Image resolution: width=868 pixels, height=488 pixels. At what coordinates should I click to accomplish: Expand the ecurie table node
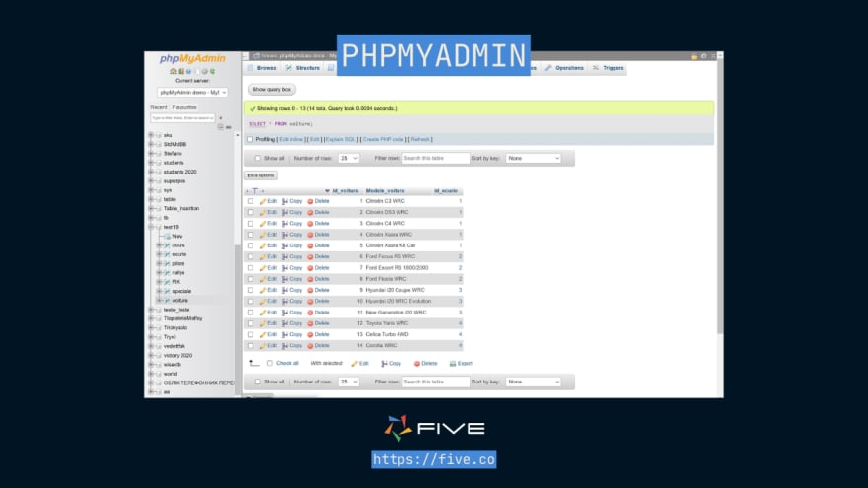160,254
